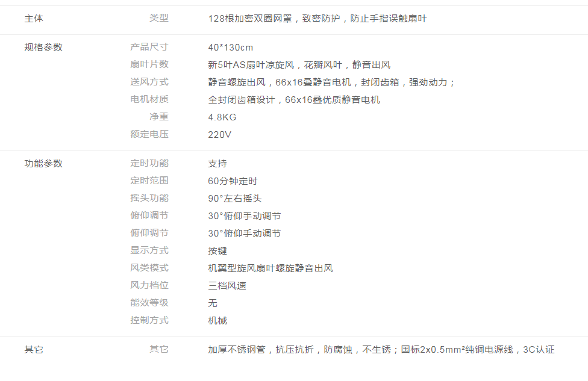Click the 主体 section heading
Viewport: 588px width, 381px height.
coord(34,19)
